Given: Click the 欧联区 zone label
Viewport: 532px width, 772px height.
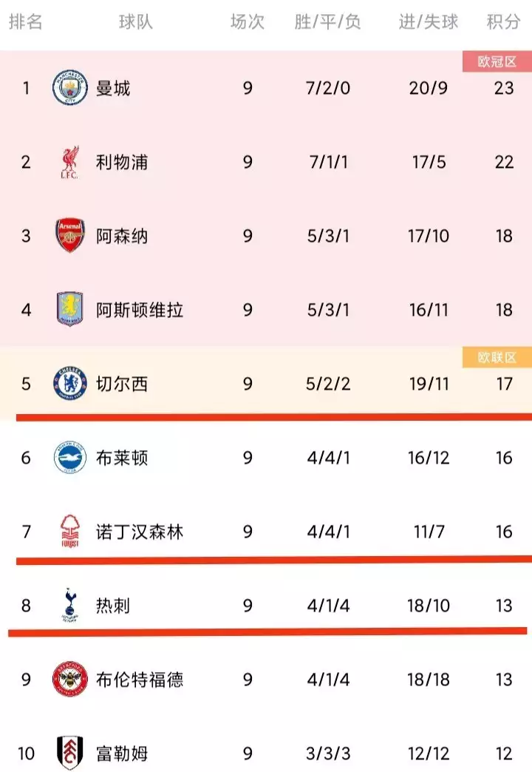Looking at the screenshot, I should [497, 358].
